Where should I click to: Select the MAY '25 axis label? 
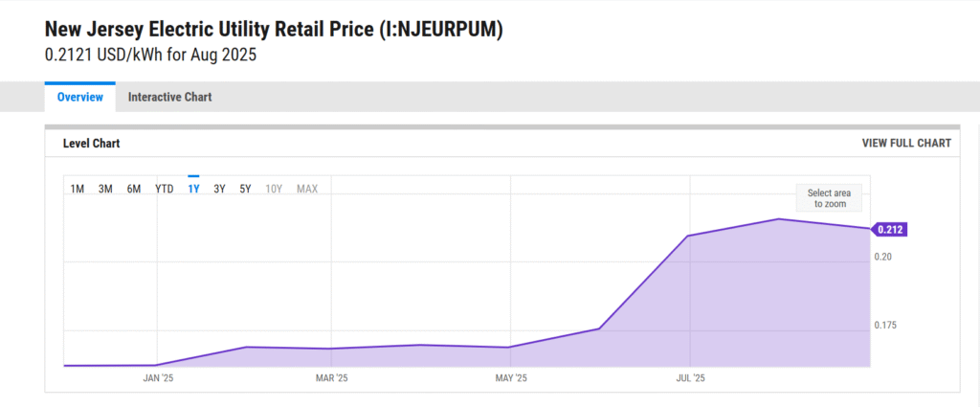pyautogui.click(x=511, y=378)
